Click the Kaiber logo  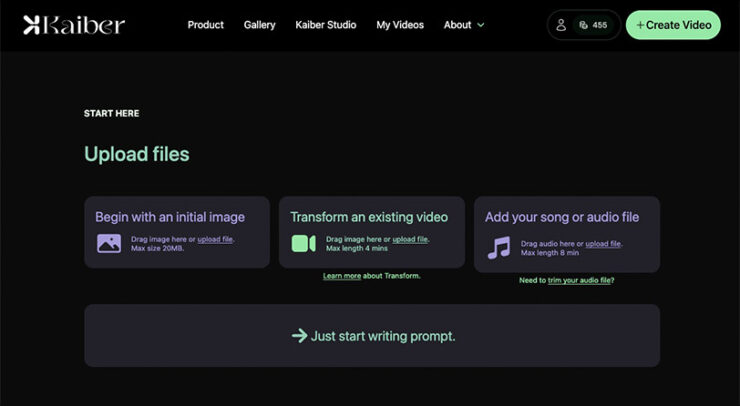(x=74, y=25)
